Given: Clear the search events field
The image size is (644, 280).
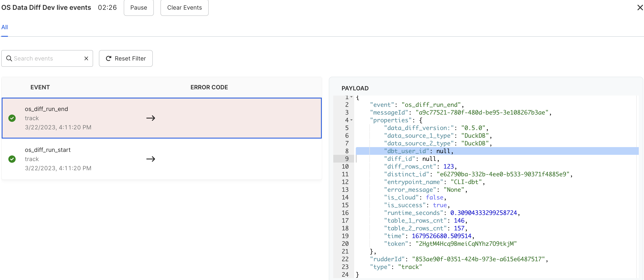Looking at the screenshot, I should (86, 58).
